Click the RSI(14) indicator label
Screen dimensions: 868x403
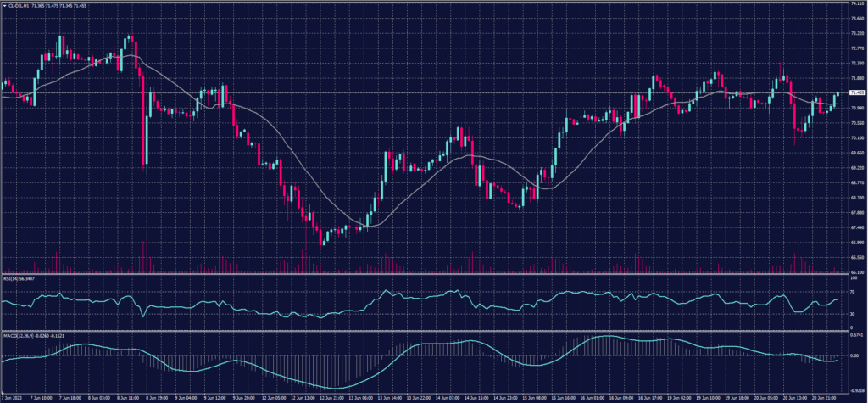click(12, 277)
